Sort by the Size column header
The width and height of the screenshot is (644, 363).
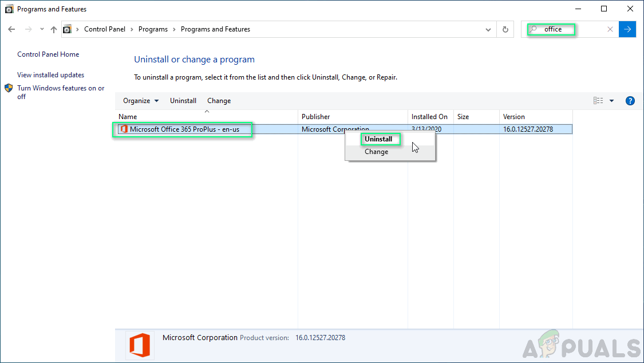[x=476, y=117]
